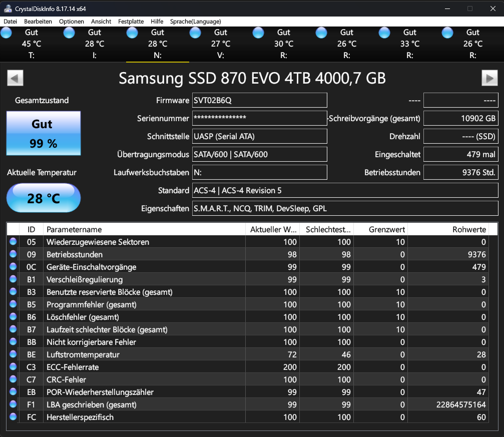The height and width of the screenshot is (437, 504).
Task: Click status orb for Geräte-Einschaltvorgänge row
Action: tap(13, 266)
